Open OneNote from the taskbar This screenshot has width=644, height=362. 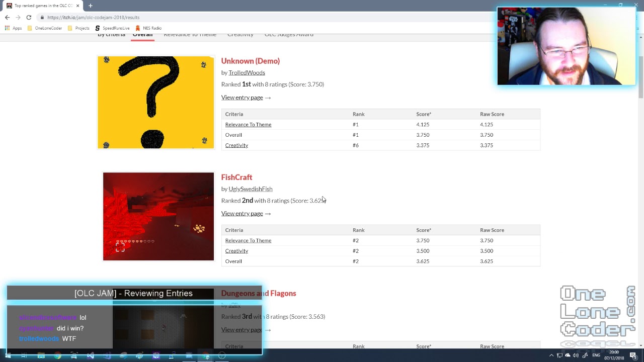coord(156,356)
